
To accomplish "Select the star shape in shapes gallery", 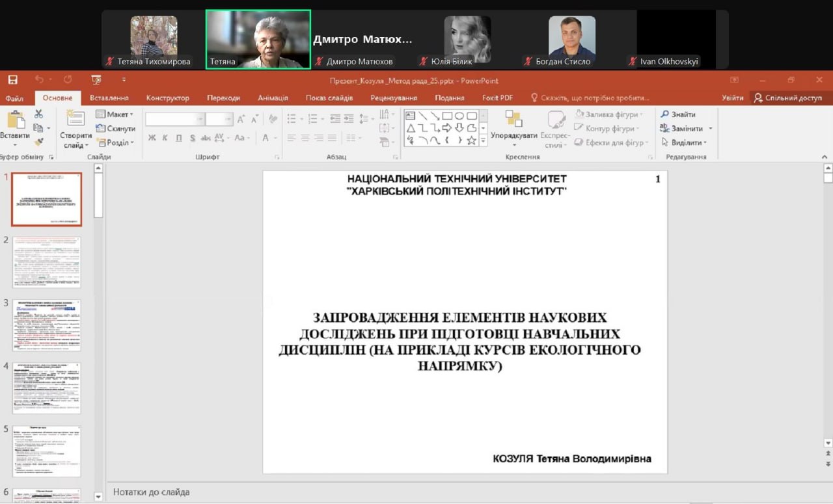I will [472, 140].
